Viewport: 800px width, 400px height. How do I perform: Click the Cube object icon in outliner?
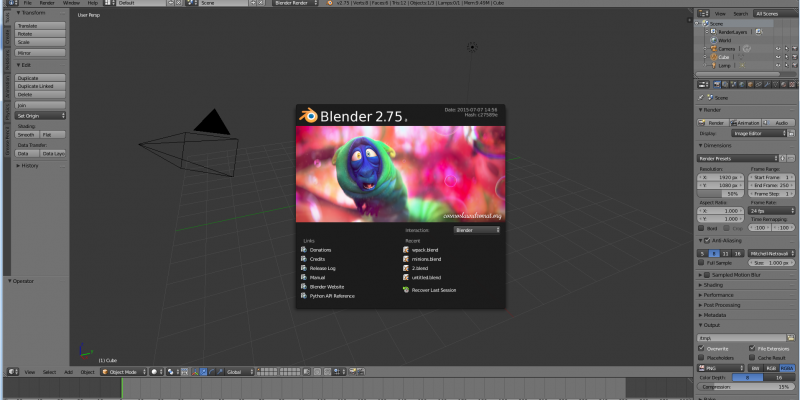[x=713, y=57]
